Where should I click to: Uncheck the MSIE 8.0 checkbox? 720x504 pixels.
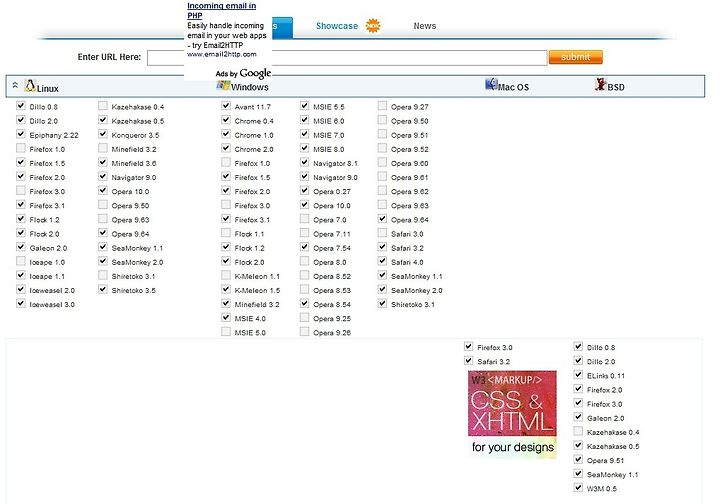click(304, 148)
